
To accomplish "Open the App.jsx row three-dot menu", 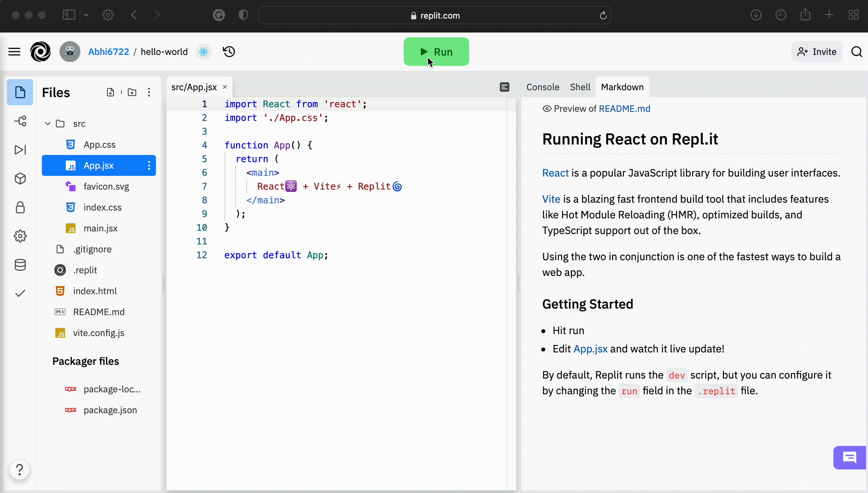I will point(149,165).
